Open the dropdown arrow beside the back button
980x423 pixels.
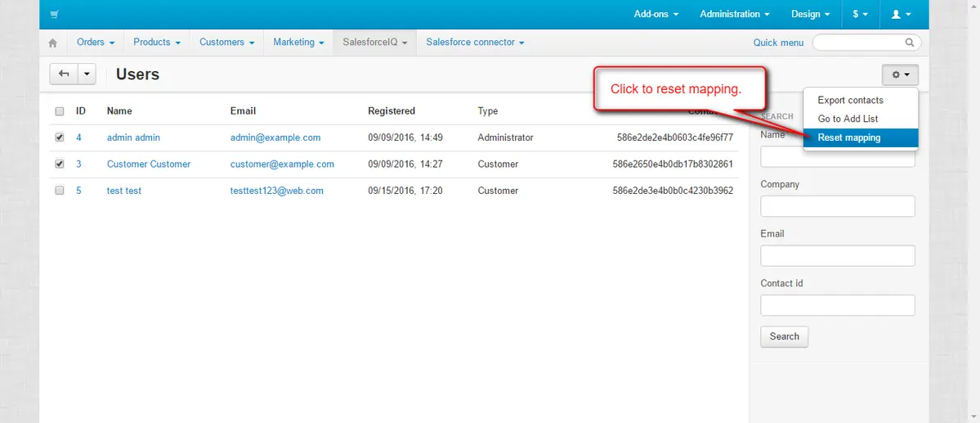pos(87,74)
